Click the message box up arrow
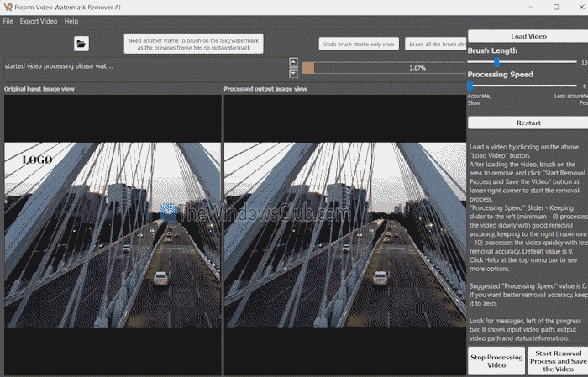 click(294, 62)
